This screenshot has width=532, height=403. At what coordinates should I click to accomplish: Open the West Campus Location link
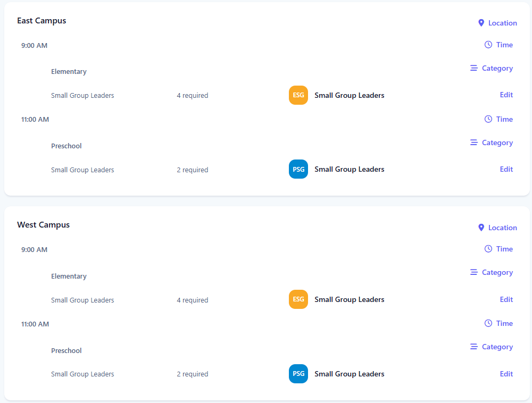point(503,228)
